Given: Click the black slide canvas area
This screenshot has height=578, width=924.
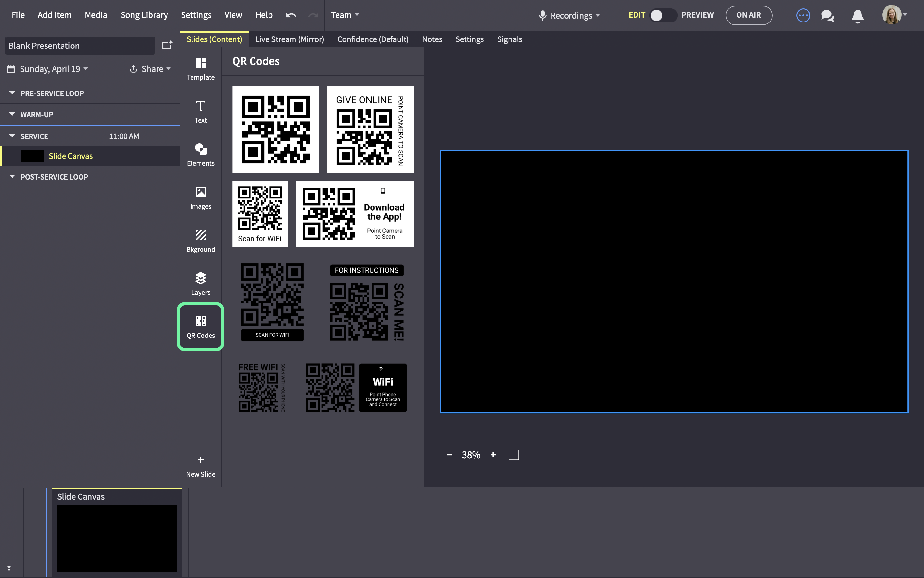Looking at the screenshot, I should click(674, 281).
